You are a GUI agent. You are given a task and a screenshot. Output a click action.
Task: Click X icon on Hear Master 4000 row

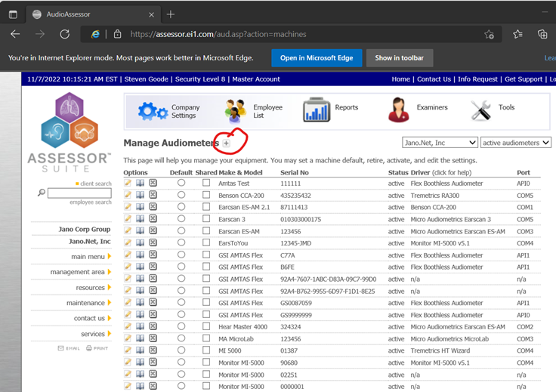[x=153, y=326]
